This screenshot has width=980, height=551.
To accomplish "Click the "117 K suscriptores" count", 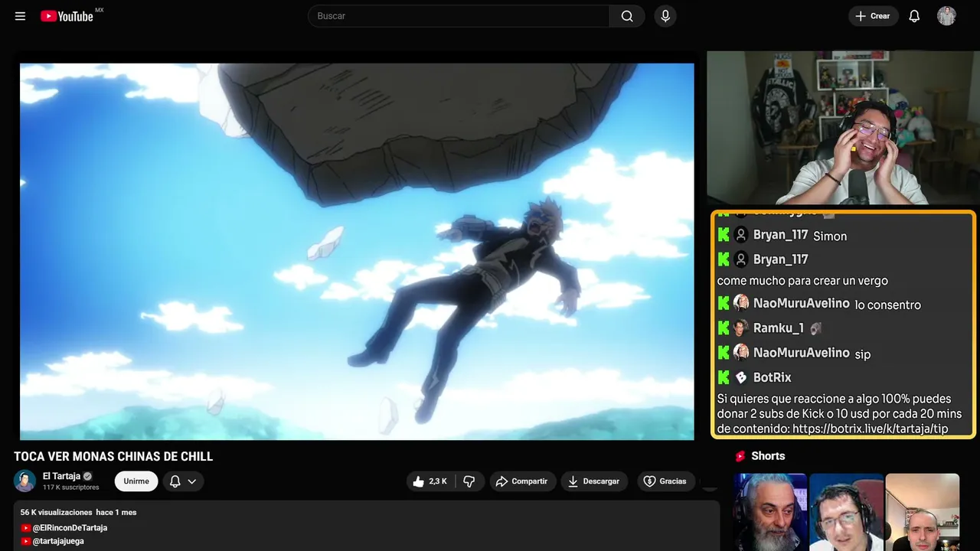I will [x=71, y=487].
